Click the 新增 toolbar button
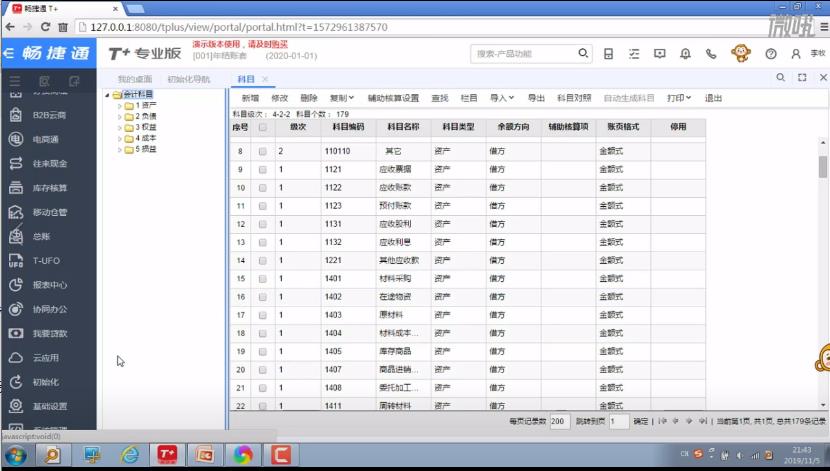The image size is (830, 471). 250,98
